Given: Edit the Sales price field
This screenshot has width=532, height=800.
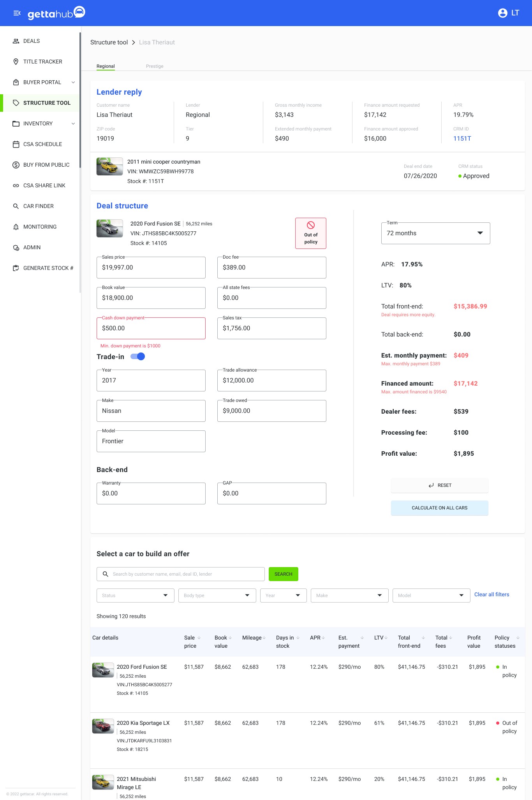Looking at the screenshot, I should [151, 268].
